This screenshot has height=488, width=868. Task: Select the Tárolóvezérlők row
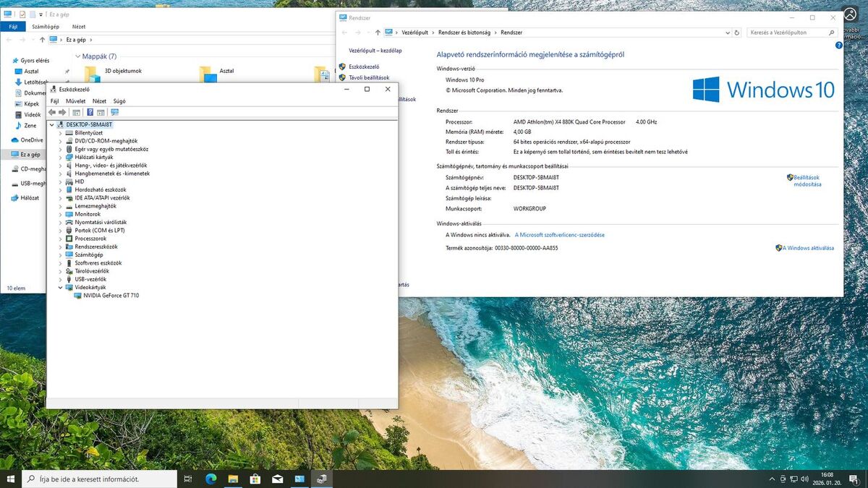click(87, 271)
